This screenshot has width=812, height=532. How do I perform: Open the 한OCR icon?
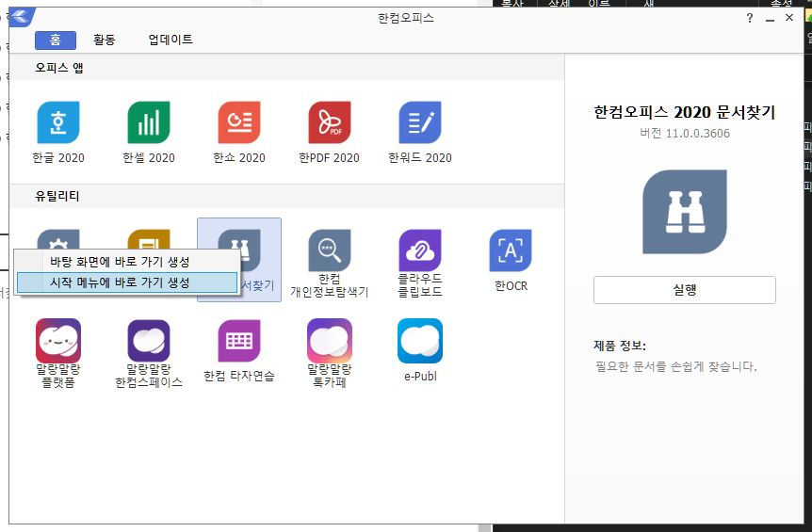pyautogui.click(x=511, y=250)
